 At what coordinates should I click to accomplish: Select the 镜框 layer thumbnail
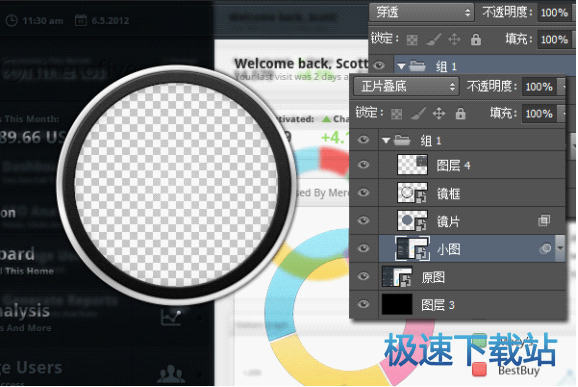click(x=412, y=192)
